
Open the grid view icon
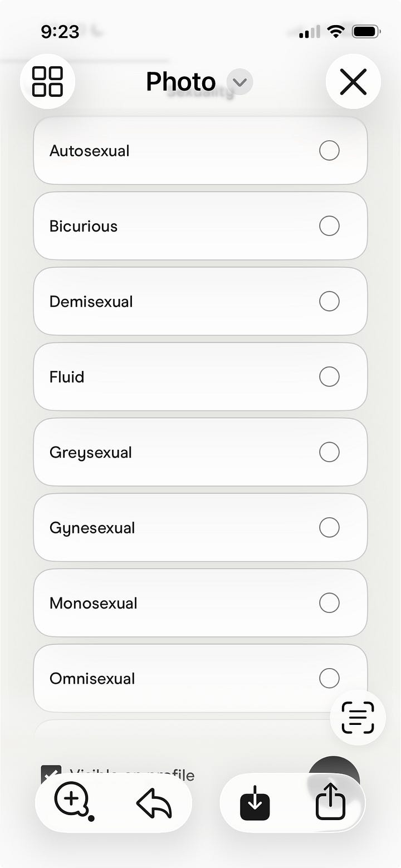(47, 81)
